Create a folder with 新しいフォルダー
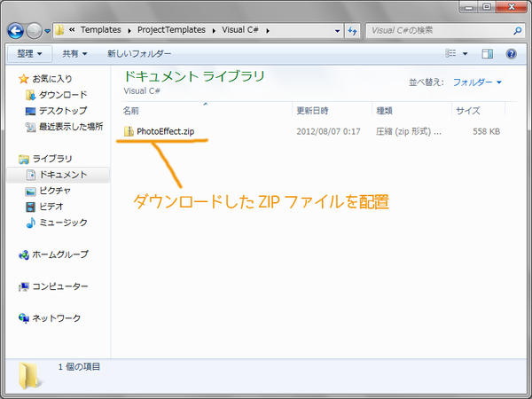Image resolution: width=532 pixels, height=399 pixels. tap(139, 53)
